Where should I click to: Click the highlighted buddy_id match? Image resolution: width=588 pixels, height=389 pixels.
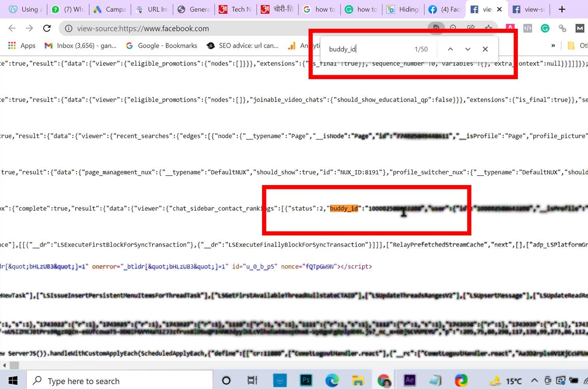[x=344, y=208]
